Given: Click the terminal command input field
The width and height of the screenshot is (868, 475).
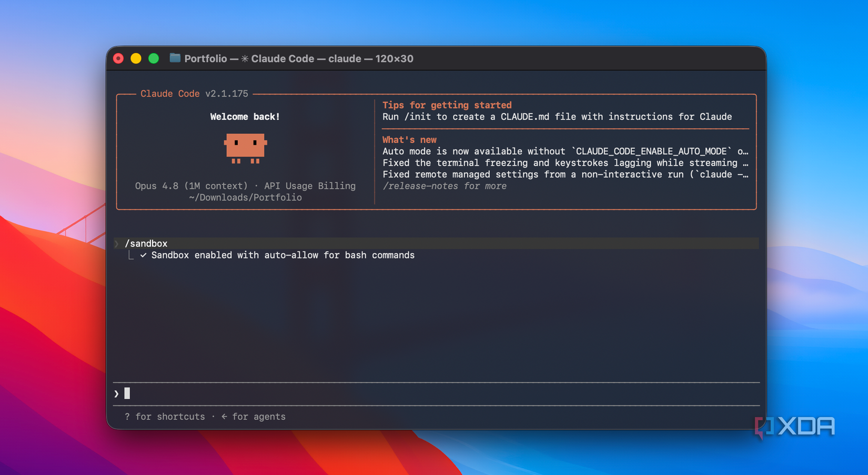Looking at the screenshot, I should pos(437,394).
